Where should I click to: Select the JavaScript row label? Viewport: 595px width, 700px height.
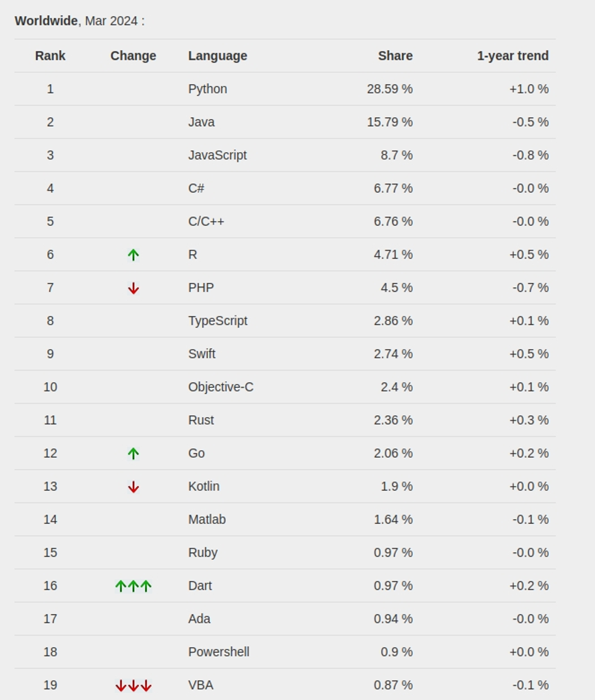click(x=217, y=155)
